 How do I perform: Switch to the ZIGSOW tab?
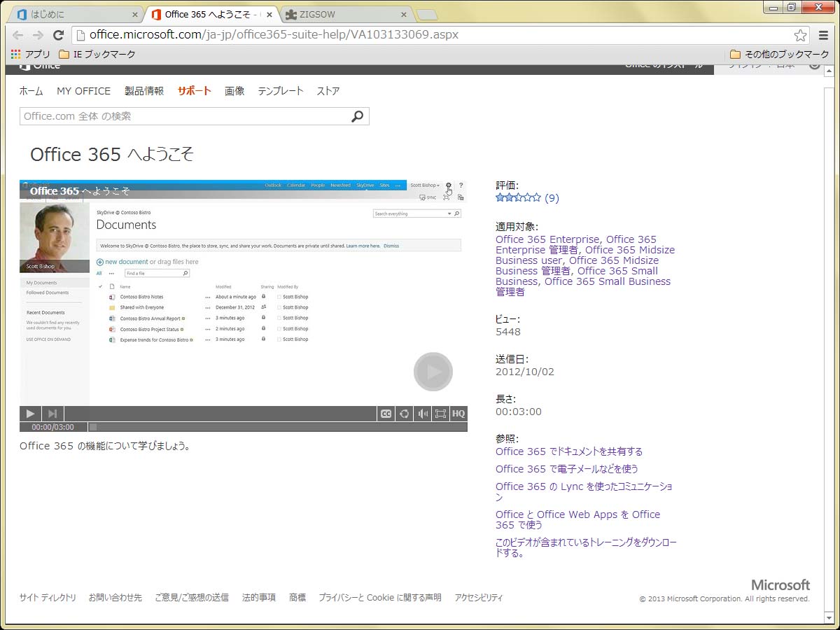(x=346, y=15)
